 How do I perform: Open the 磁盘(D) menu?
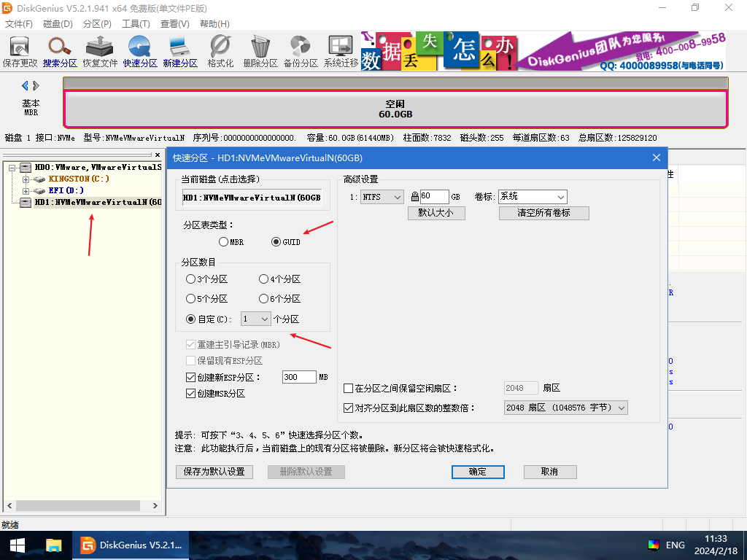[x=58, y=24]
